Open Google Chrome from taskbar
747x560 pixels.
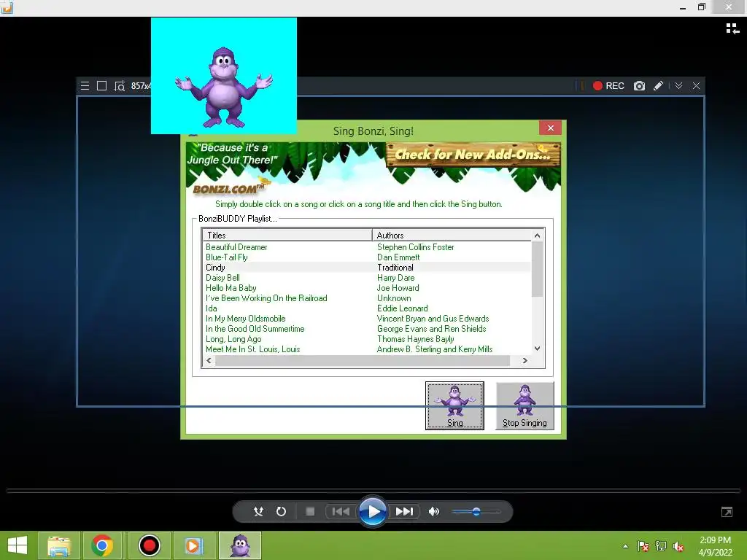[102, 545]
